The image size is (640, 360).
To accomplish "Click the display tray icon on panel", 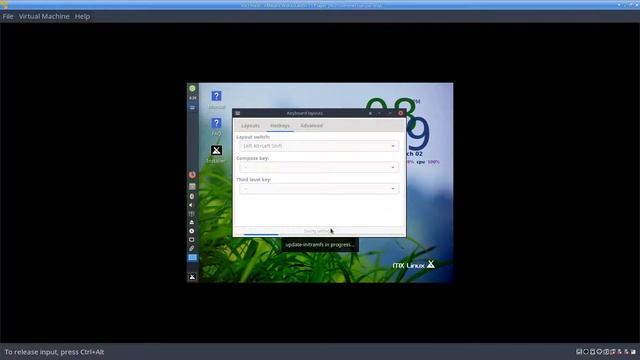I will pyautogui.click(x=192, y=240).
